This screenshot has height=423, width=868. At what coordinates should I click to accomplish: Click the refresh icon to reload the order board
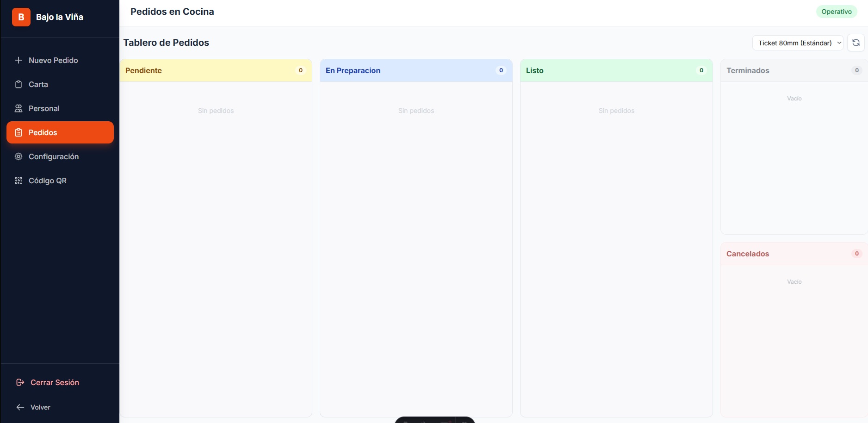pos(856,43)
